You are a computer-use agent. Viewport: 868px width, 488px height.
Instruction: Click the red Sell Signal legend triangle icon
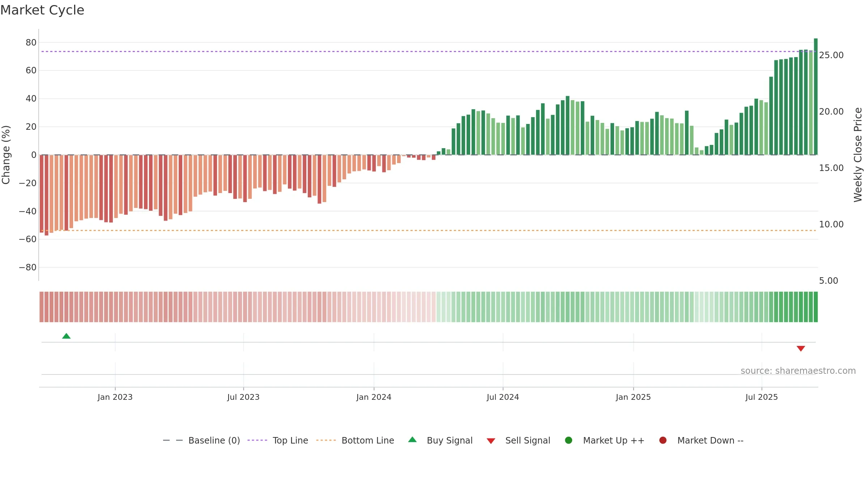click(x=491, y=441)
